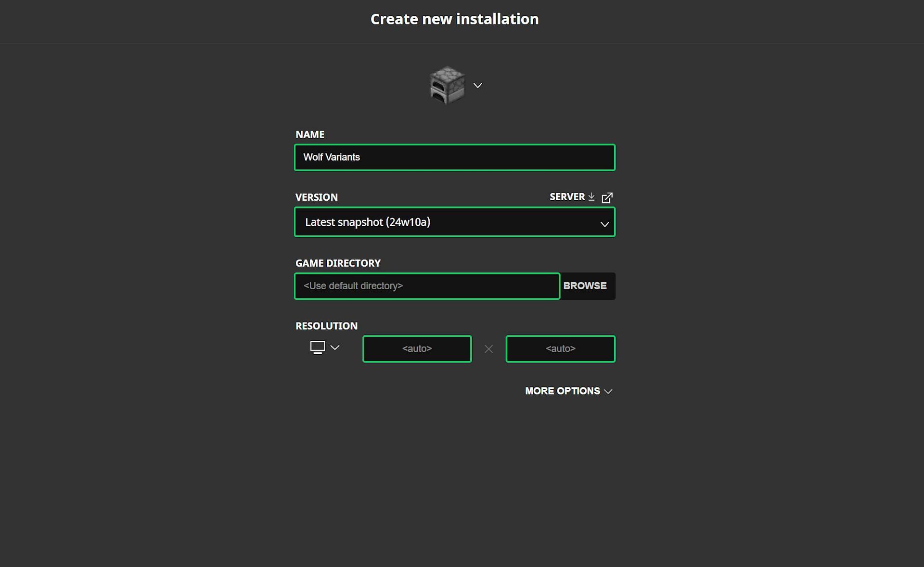Click the chevron next to MORE OPTIONS
924x567 pixels.
(608, 391)
